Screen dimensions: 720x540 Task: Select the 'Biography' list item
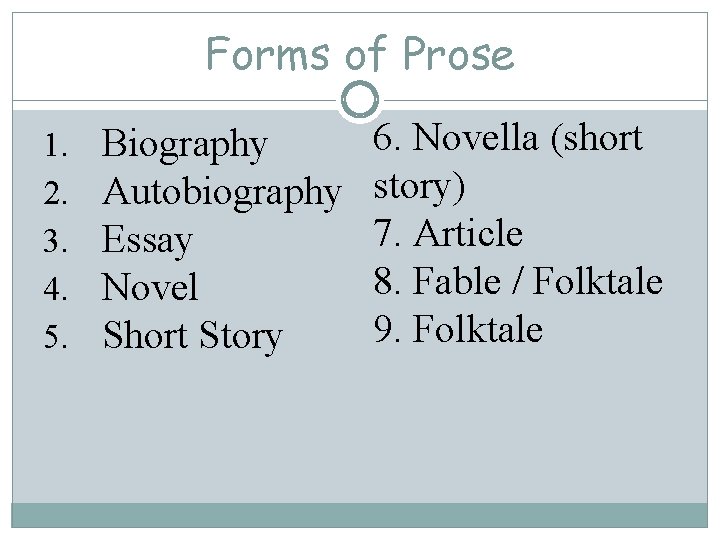pos(185,145)
